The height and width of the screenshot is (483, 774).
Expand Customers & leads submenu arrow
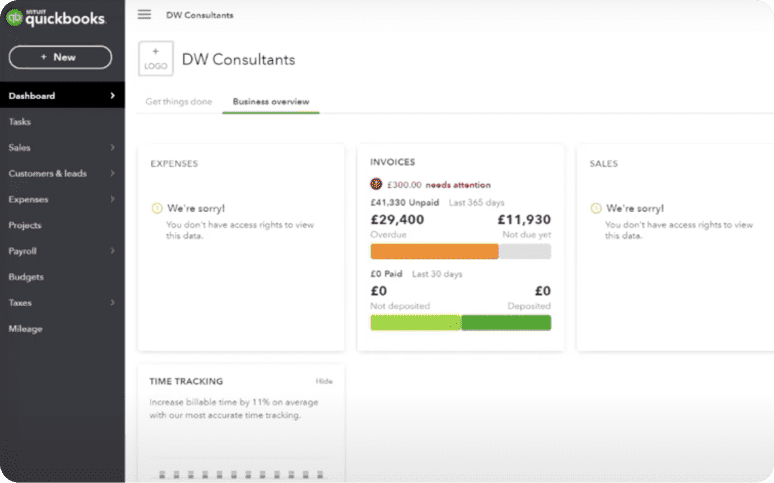112,173
